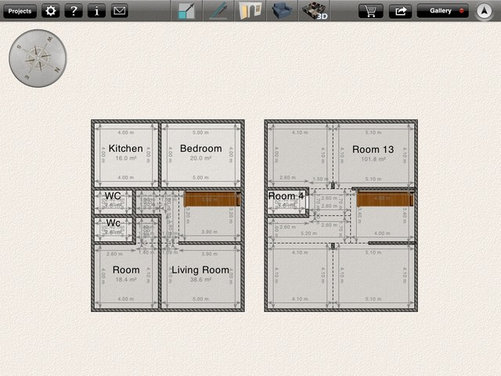Open the mail envelope icon
The width and height of the screenshot is (501, 376).
pos(119,11)
